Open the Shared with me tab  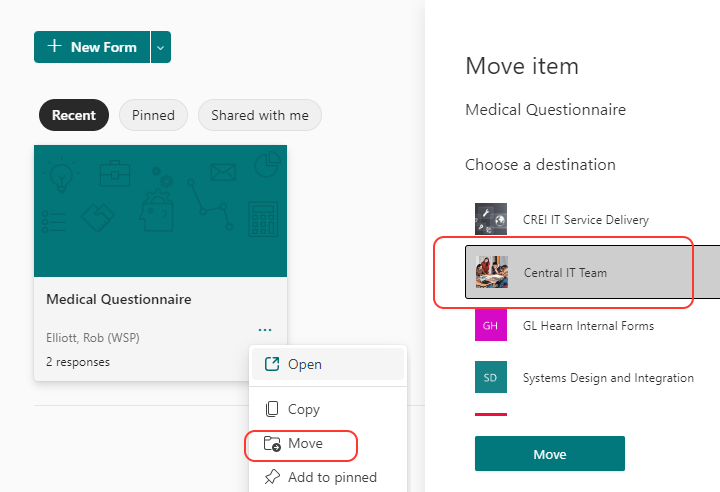click(260, 115)
